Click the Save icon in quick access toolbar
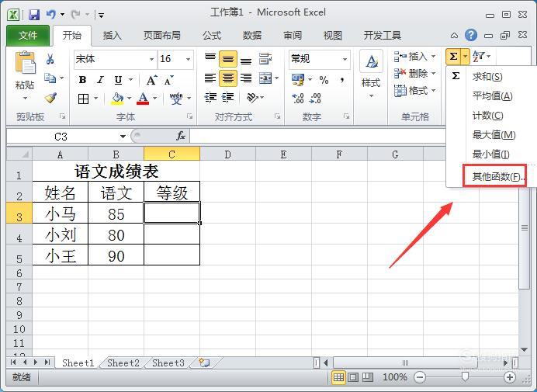Viewport: 537px width, 392px height. (x=34, y=15)
